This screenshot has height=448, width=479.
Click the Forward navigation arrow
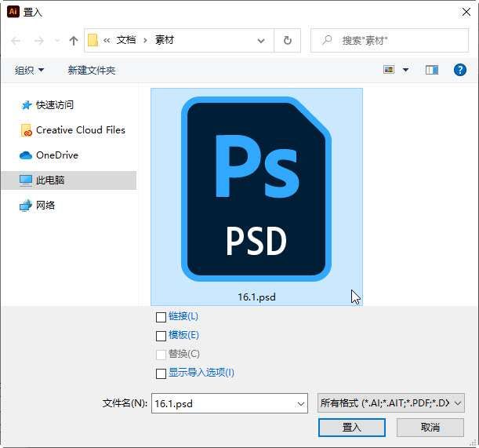click(38, 41)
